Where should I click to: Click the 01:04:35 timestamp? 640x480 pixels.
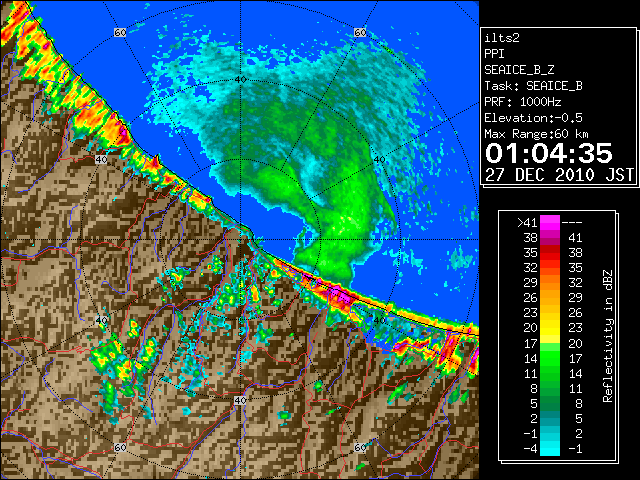click(x=549, y=153)
